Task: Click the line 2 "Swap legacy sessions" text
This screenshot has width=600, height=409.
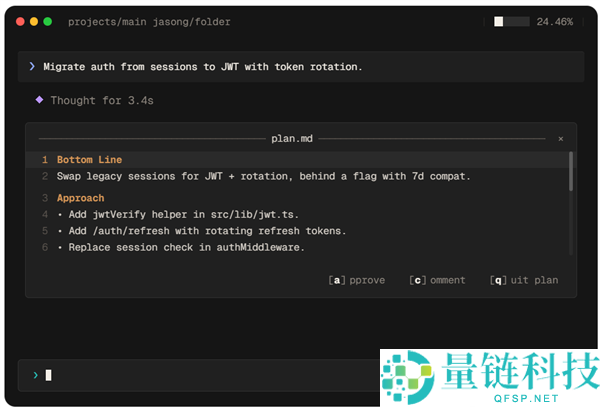Action: [x=264, y=176]
